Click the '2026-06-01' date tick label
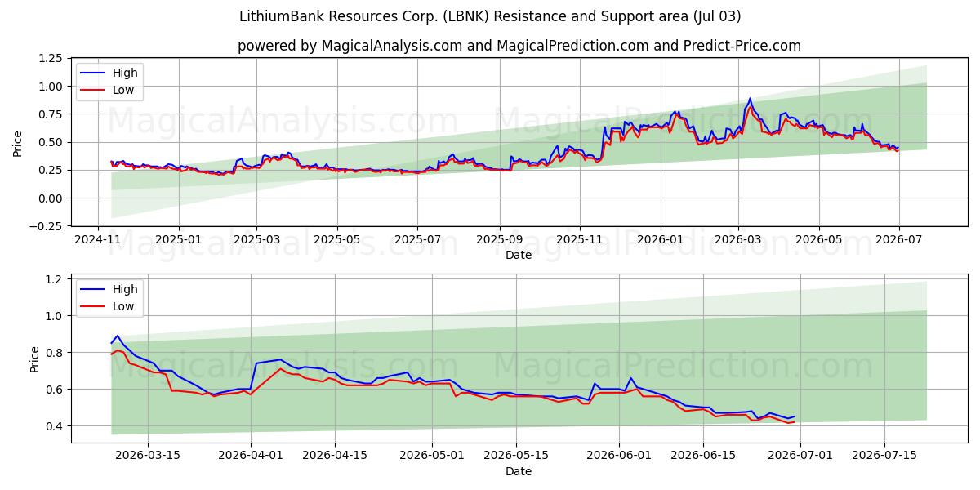The image size is (980, 490). [x=620, y=457]
